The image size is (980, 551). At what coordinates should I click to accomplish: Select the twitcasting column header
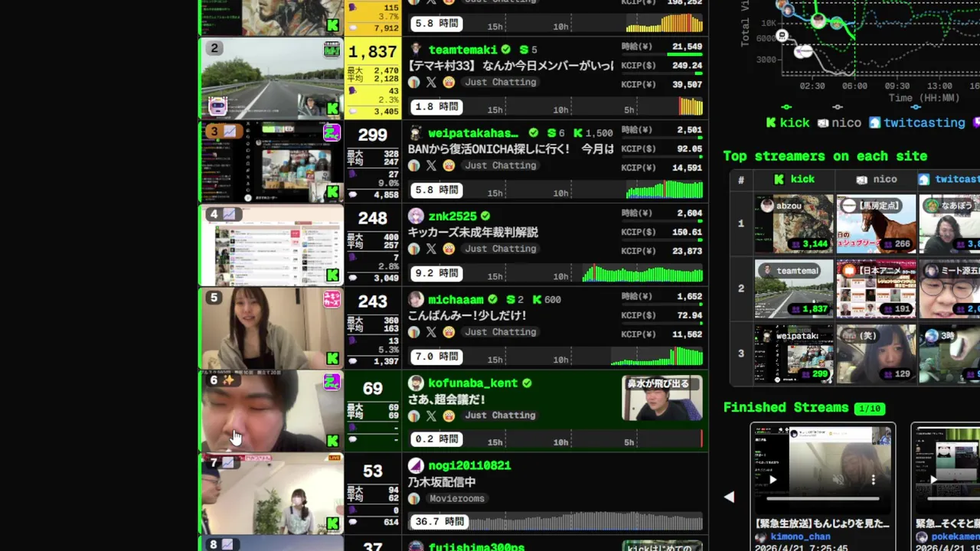(949, 179)
